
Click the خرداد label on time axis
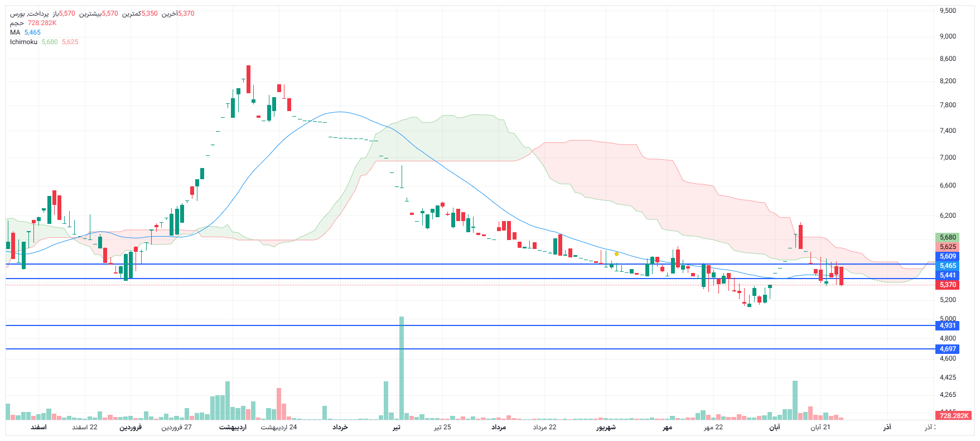[340, 427]
